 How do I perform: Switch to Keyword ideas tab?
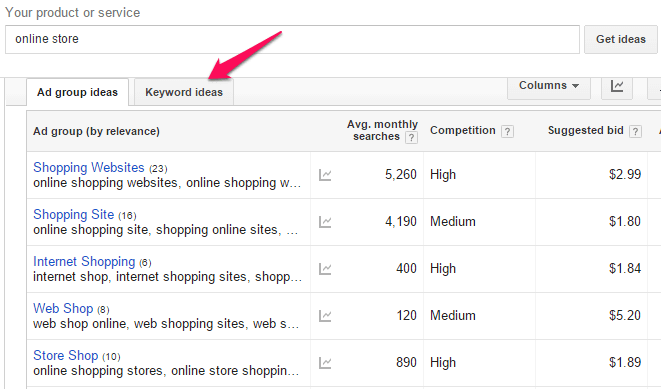(x=184, y=92)
